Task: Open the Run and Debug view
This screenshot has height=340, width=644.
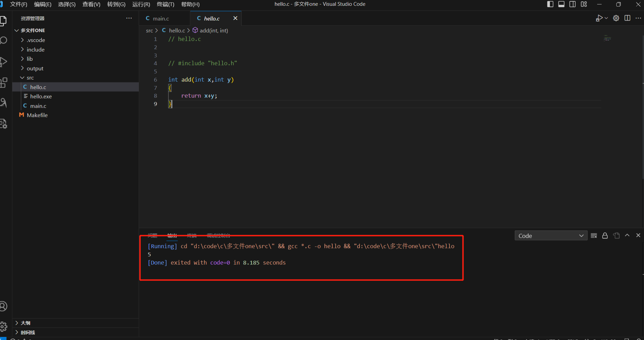Action: point(3,62)
